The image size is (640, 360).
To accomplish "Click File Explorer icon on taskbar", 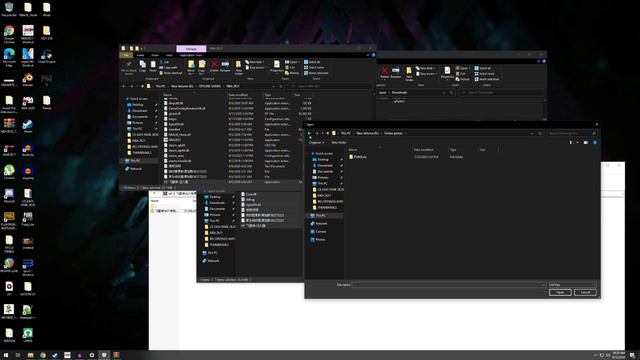I will [30, 355].
